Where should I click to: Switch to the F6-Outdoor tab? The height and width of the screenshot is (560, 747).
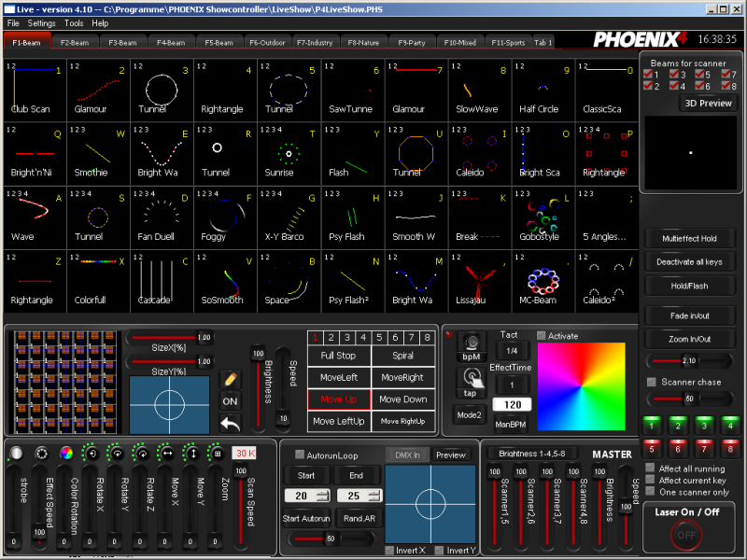coord(267,42)
